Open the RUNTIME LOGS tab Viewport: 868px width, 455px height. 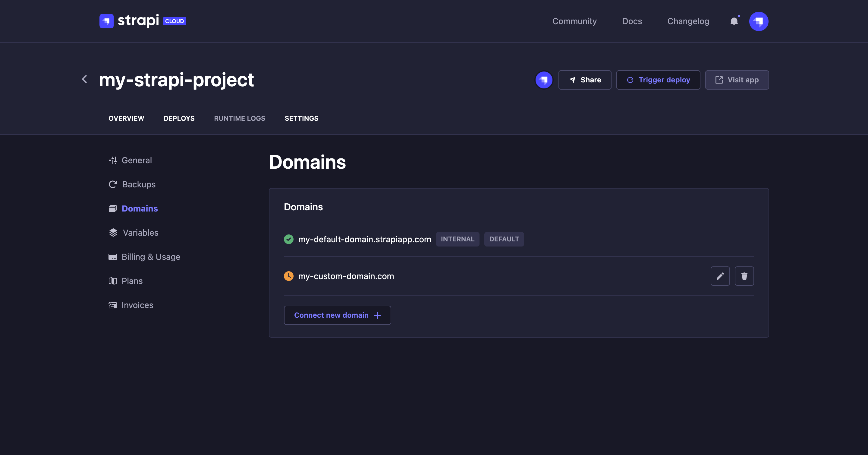(x=240, y=118)
